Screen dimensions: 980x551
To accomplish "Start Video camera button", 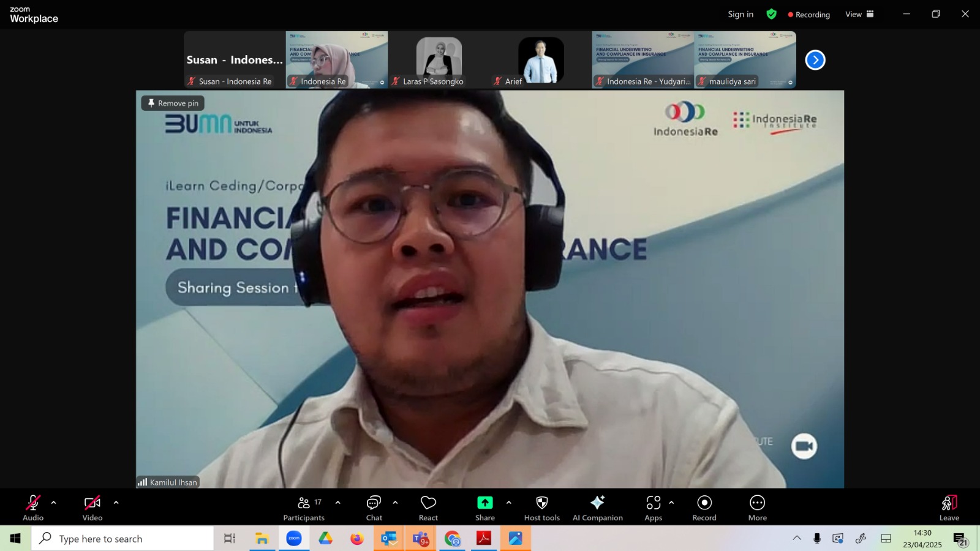I will point(92,508).
